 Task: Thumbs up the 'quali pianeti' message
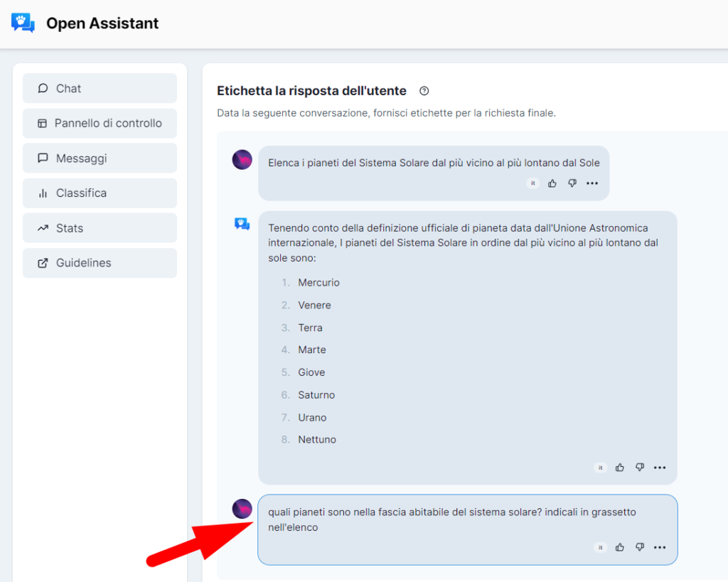[x=620, y=547]
